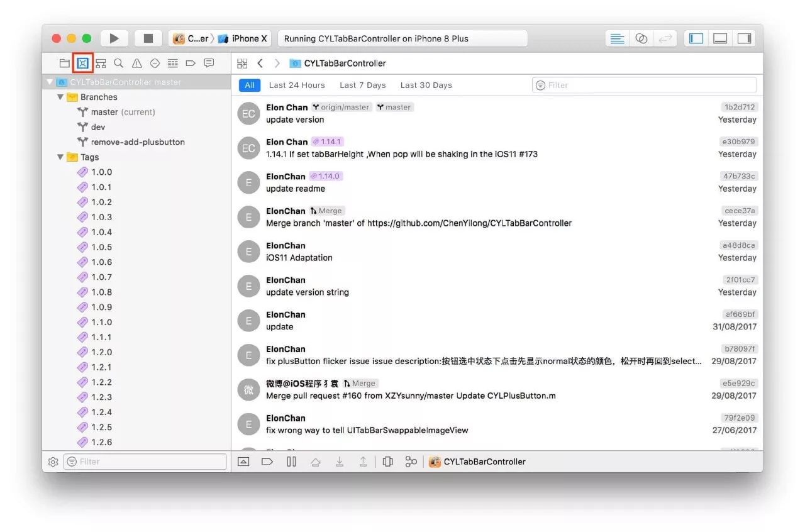
Task: Choose scheme C...er in toolbar
Action: pos(191,38)
